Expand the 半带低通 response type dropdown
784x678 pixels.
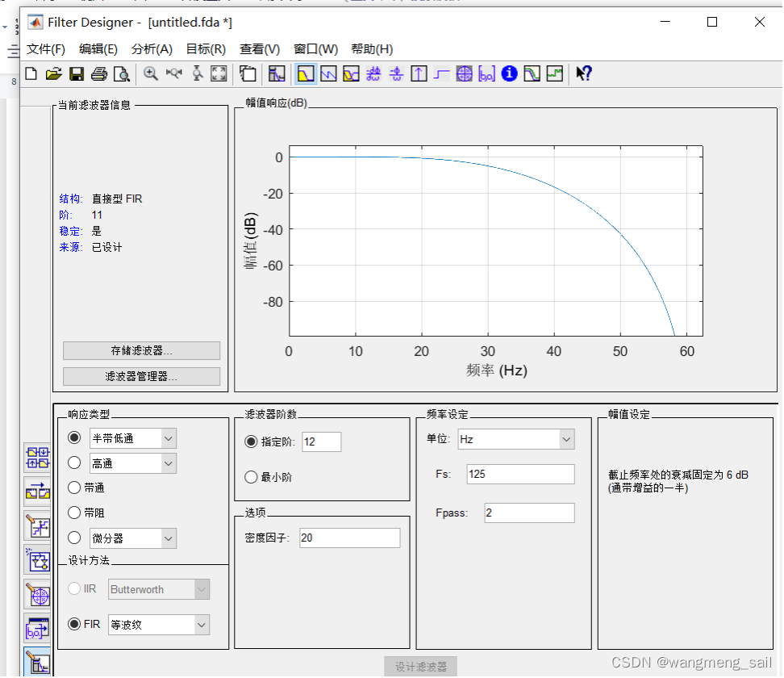168,438
